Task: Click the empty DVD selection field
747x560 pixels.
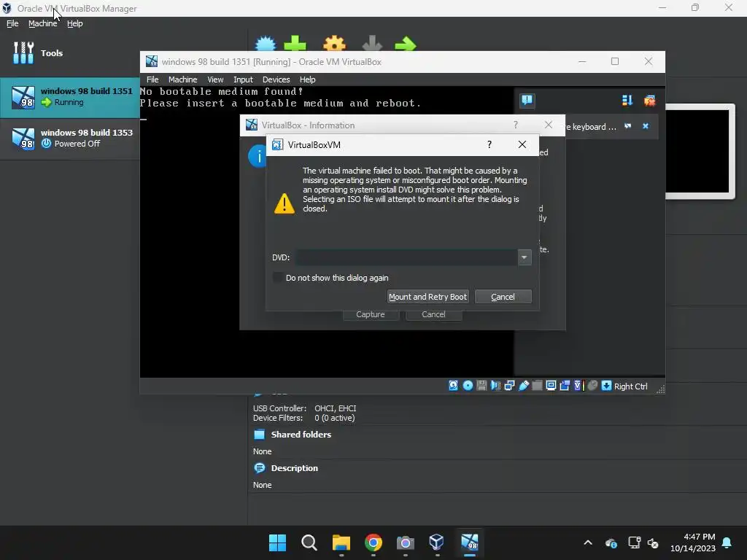Action: pyautogui.click(x=406, y=257)
